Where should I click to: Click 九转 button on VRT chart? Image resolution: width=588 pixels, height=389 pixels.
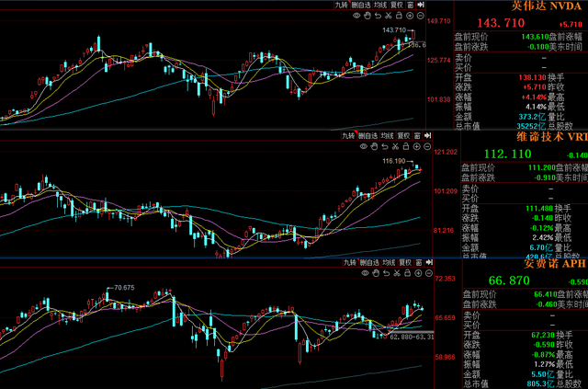pyautogui.click(x=348, y=135)
